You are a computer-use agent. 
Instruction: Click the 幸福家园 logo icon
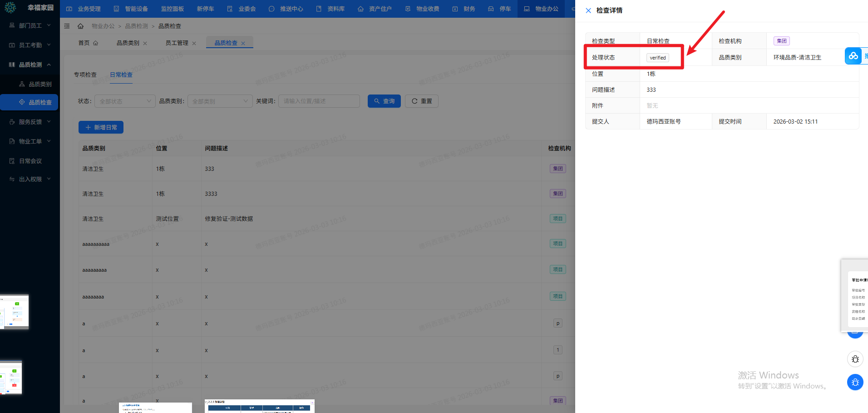click(x=10, y=8)
